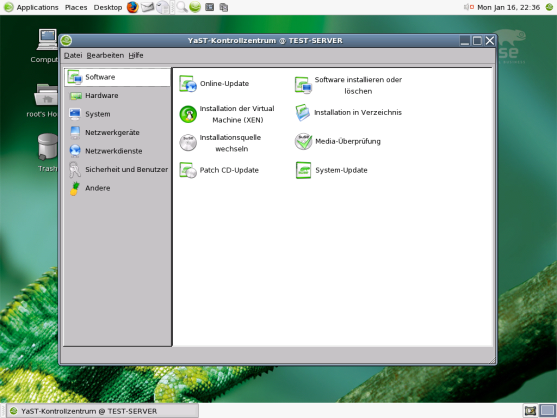Open the Trash icon on the desktop
Screen dimensions: 557x418
[47, 153]
